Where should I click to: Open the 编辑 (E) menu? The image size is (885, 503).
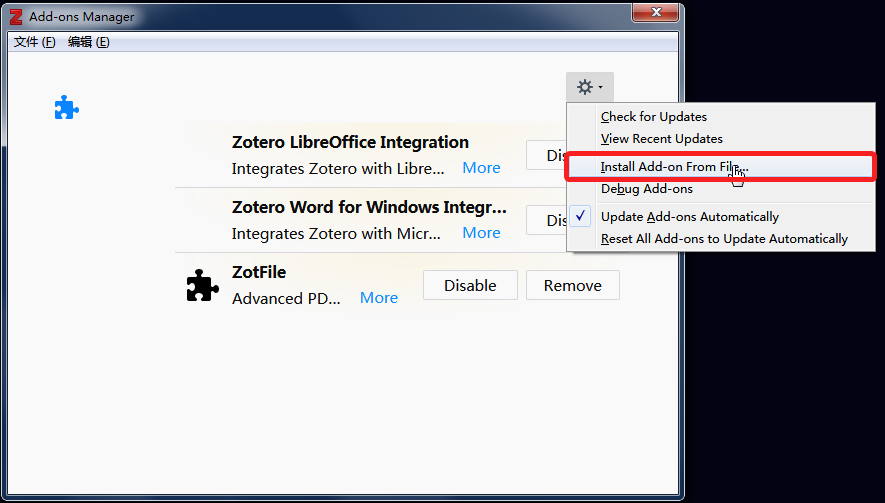click(88, 42)
